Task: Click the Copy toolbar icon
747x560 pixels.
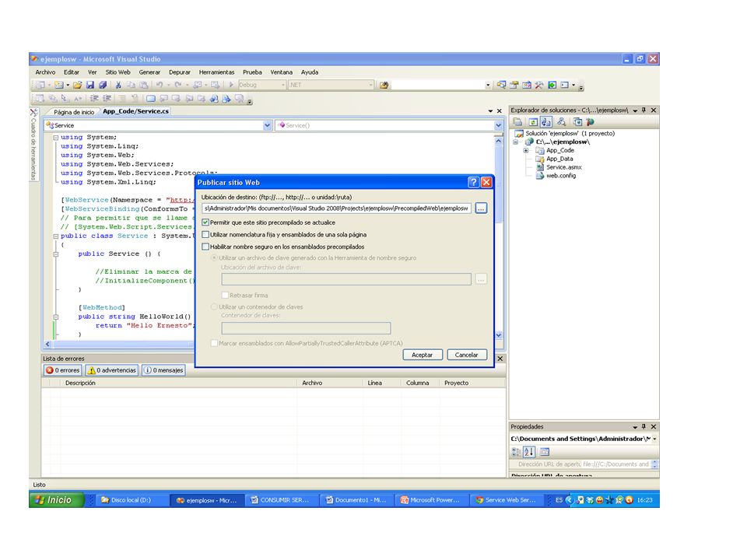Action: point(131,85)
